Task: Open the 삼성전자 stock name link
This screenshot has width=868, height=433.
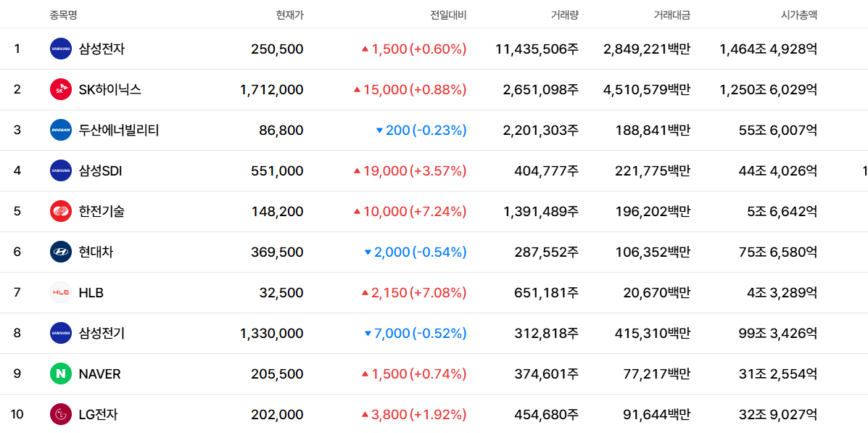Action: click(x=102, y=49)
